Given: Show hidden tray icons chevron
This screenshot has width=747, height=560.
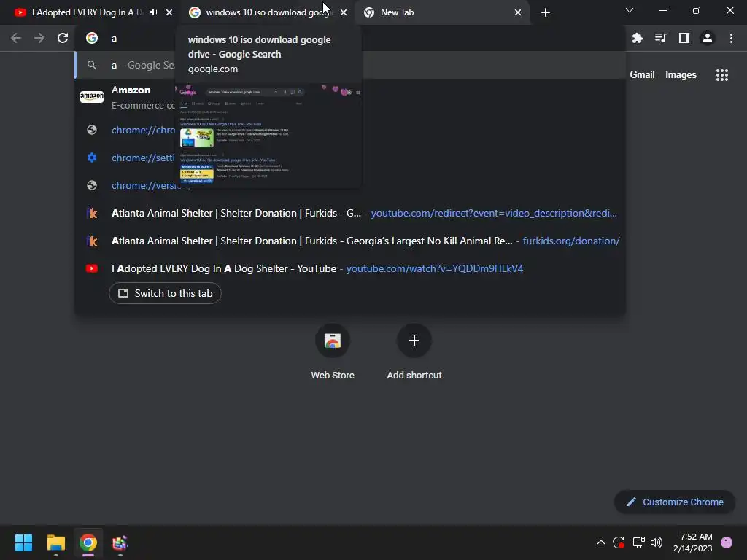Looking at the screenshot, I should (601, 542).
